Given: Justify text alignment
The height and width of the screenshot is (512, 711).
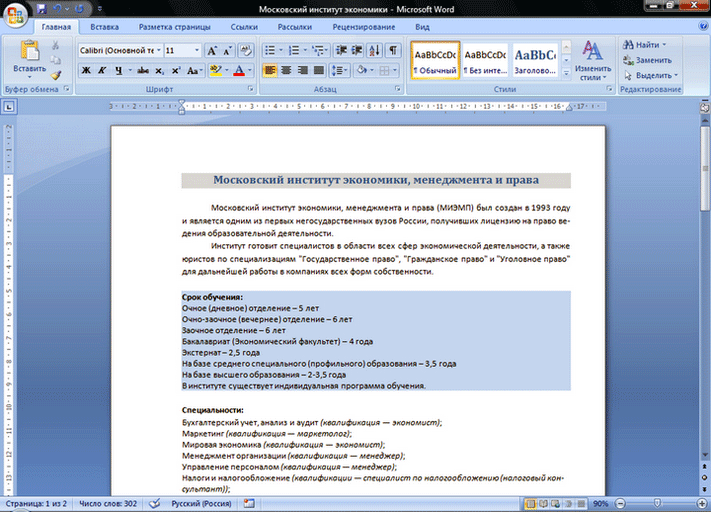Looking at the screenshot, I should [319, 70].
